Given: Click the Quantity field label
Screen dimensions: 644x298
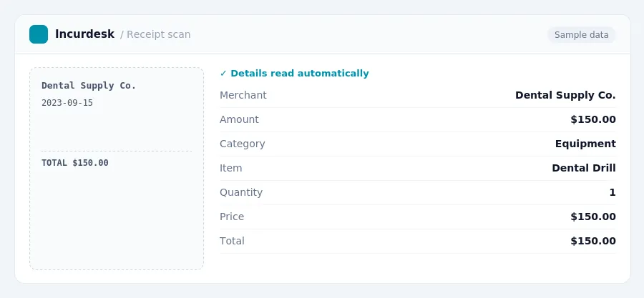Looking at the screenshot, I should [x=241, y=192].
